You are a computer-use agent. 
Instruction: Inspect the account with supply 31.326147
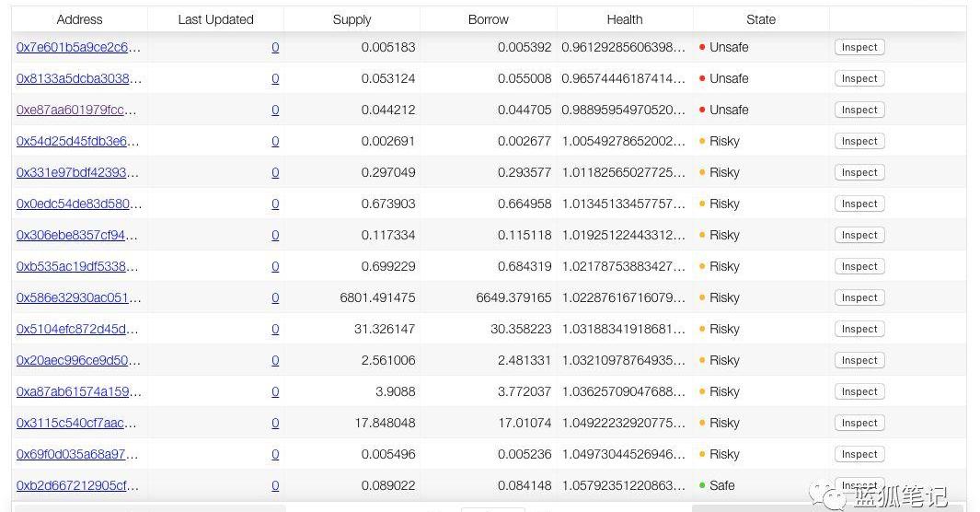click(859, 329)
